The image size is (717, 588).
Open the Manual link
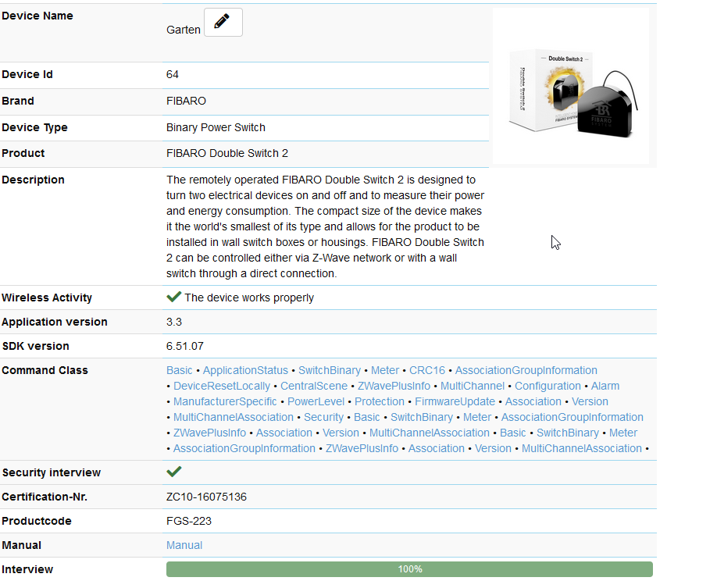[x=184, y=545]
